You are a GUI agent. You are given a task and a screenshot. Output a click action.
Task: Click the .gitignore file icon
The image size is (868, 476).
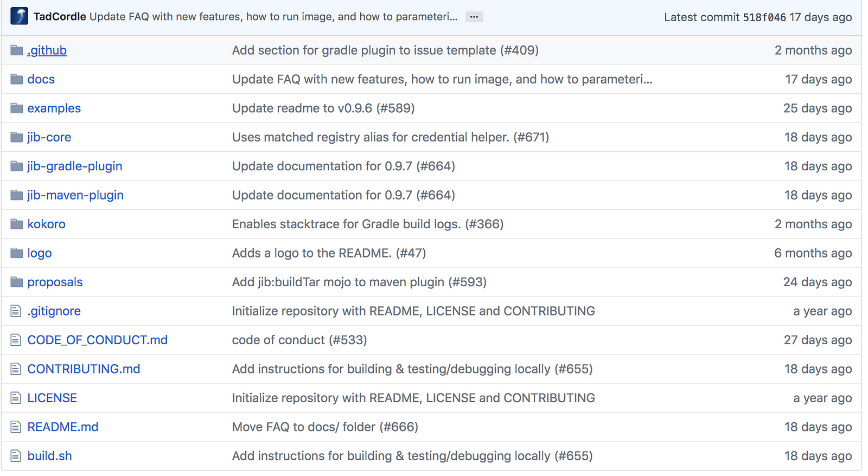[x=16, y=311]
